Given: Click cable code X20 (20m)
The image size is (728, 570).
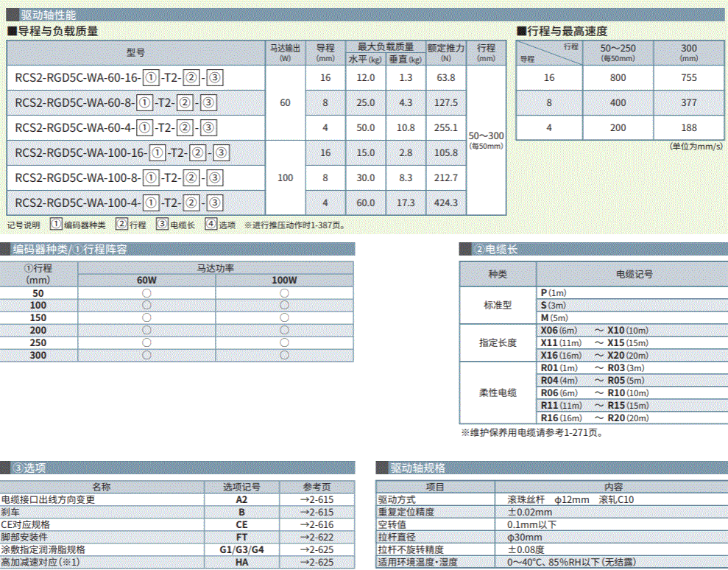Looking at the screenshot, I should coord(628,356).
